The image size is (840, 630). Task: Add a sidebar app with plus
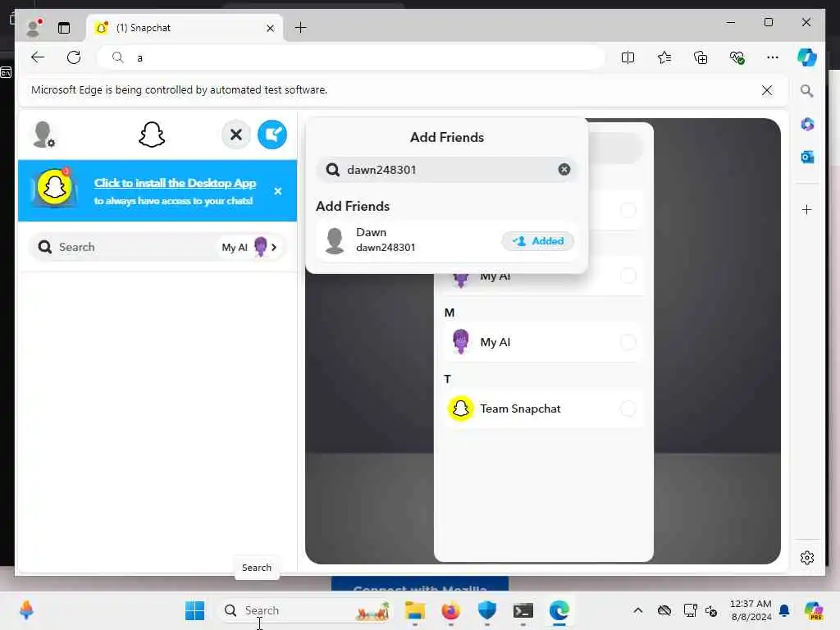tap(807, 209)
